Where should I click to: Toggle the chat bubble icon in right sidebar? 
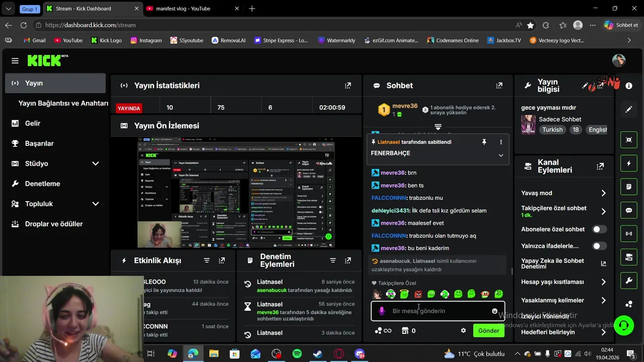(x=629, y=210)
